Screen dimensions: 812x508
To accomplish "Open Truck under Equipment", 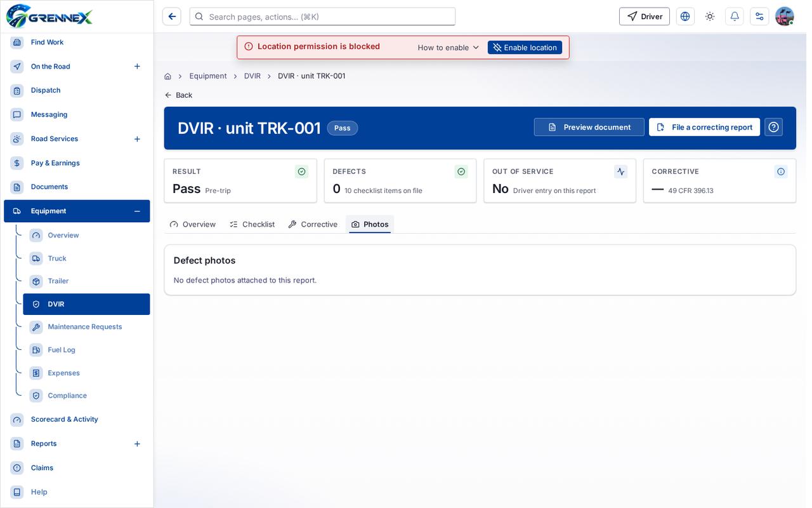I will click(x=86, y=258).
